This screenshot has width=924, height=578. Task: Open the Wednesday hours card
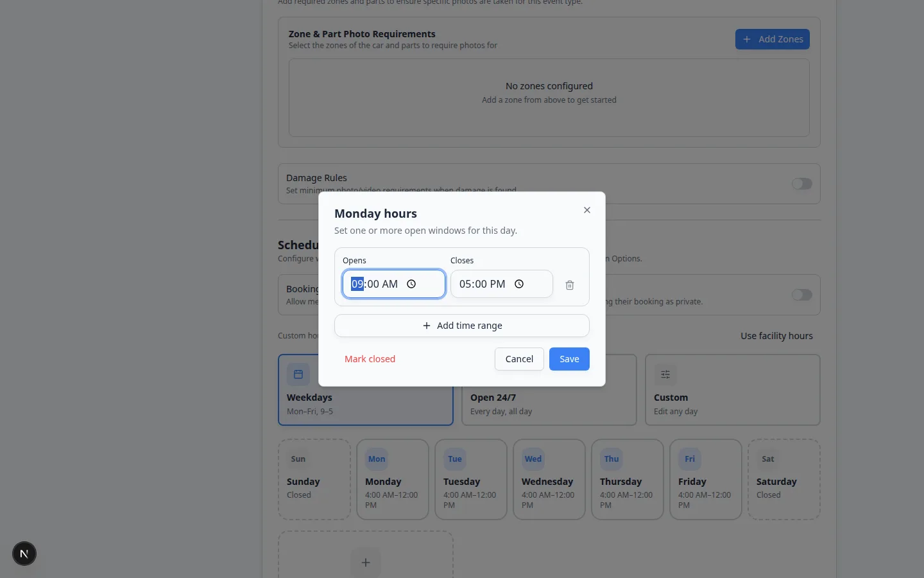tap(549, 480)
